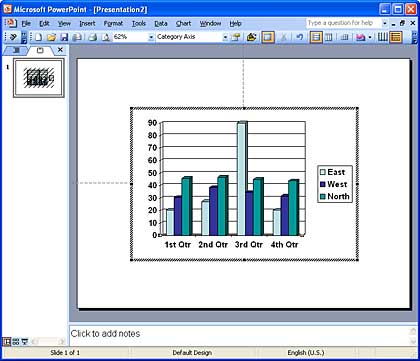The height and width of the screenshot is (361, 420).
Task: Open the View menu
Action: pos(64,24)
